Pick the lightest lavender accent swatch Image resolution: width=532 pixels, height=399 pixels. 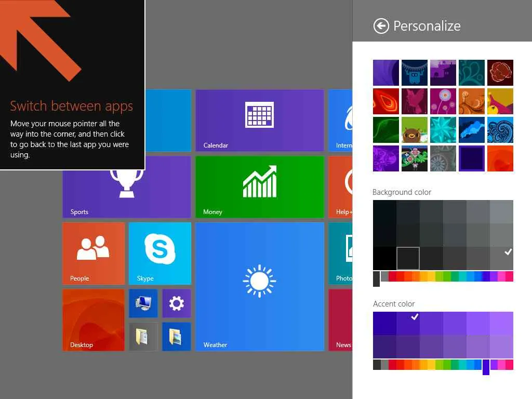tap(501, 323)
